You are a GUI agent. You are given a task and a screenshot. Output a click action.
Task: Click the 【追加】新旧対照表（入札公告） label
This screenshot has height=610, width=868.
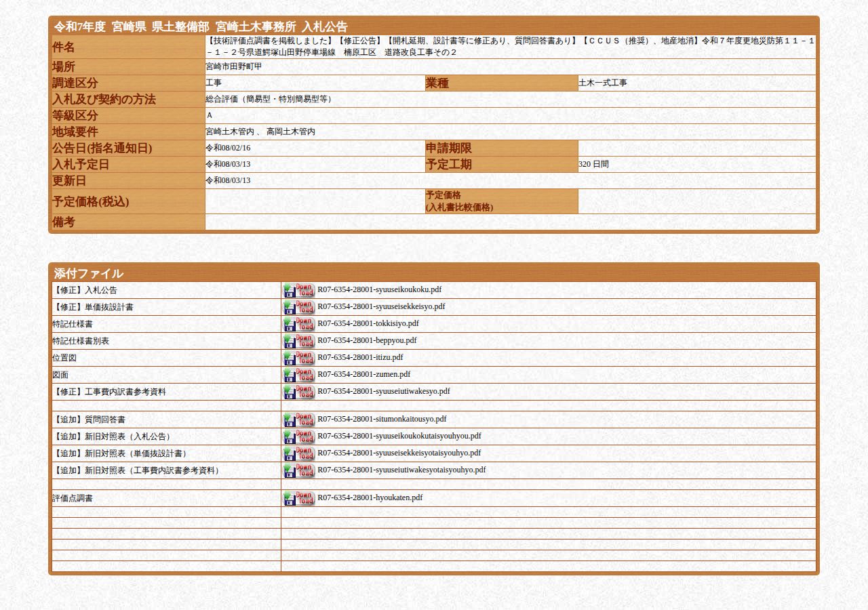click(113, 436)
